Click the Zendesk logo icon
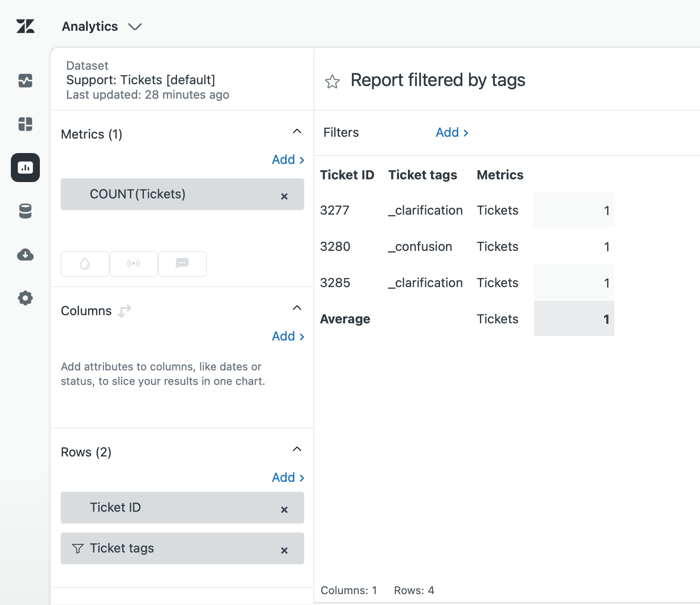 coord(25,26)
